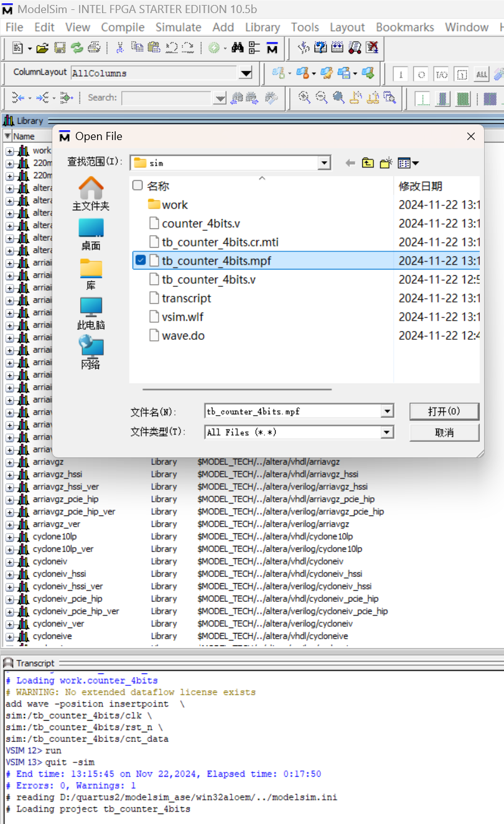Click the Open folder toolbar icon

tap(42, 48)
